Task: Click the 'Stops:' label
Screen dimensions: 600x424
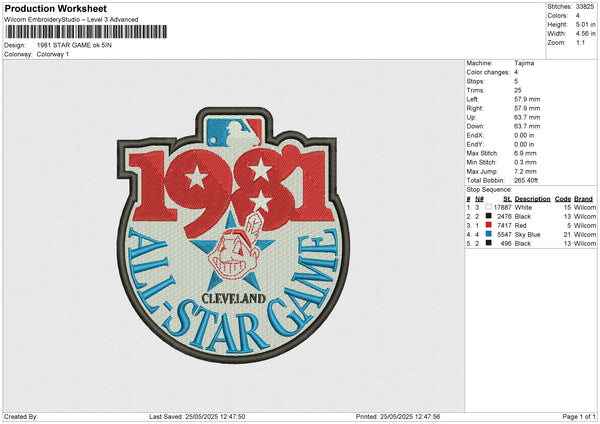Action: (x=475, y=81)
